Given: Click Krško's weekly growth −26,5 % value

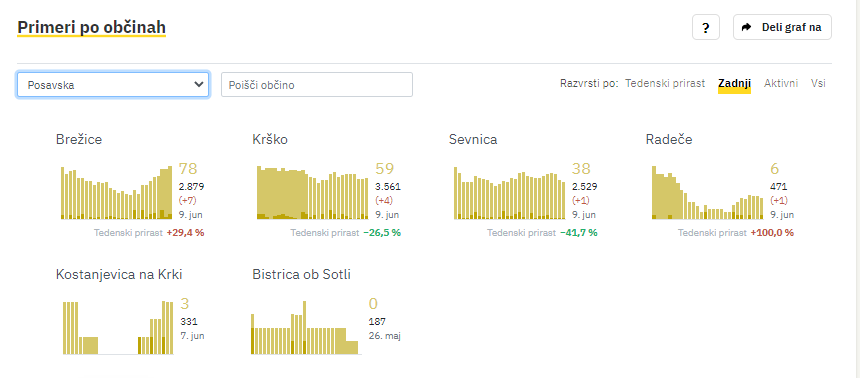Looking at the screenshot, I should [x=382, y=233].
